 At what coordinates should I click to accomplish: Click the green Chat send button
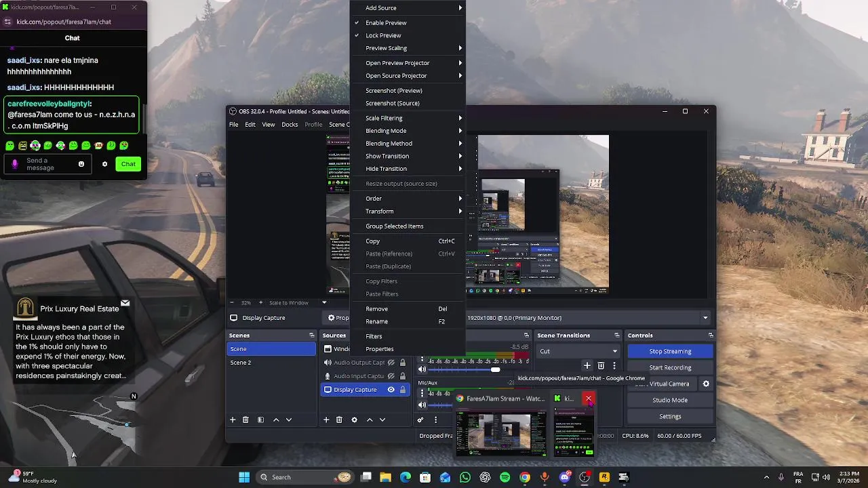(x=128, y=164)
